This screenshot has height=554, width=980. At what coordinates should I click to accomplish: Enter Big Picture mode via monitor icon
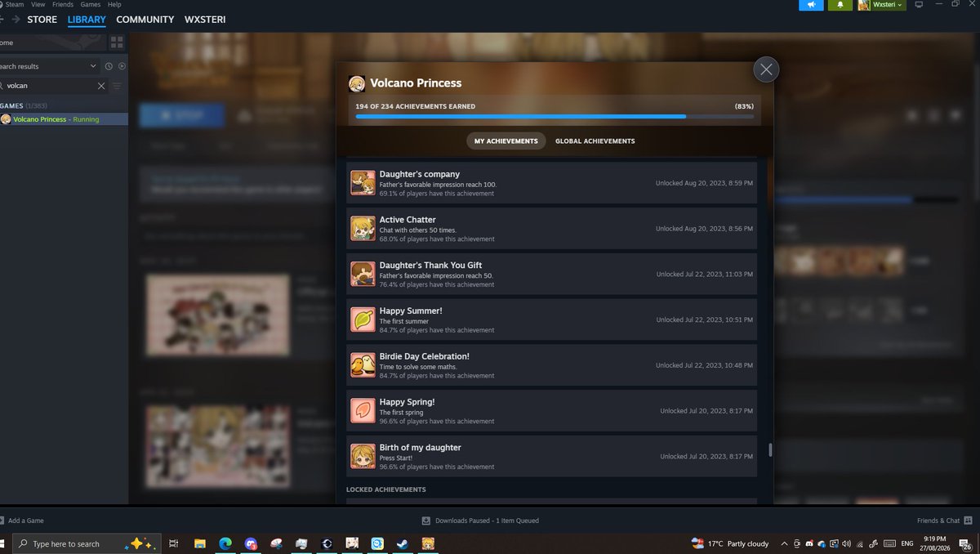(x=918, y=5)
